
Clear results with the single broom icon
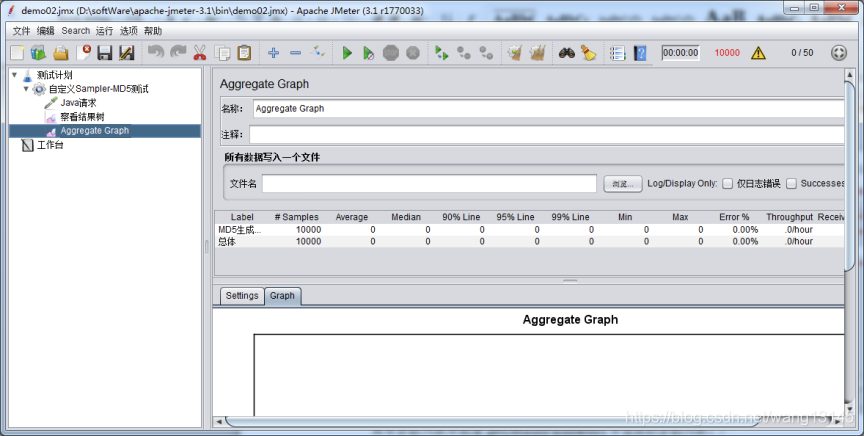point(515,53)
